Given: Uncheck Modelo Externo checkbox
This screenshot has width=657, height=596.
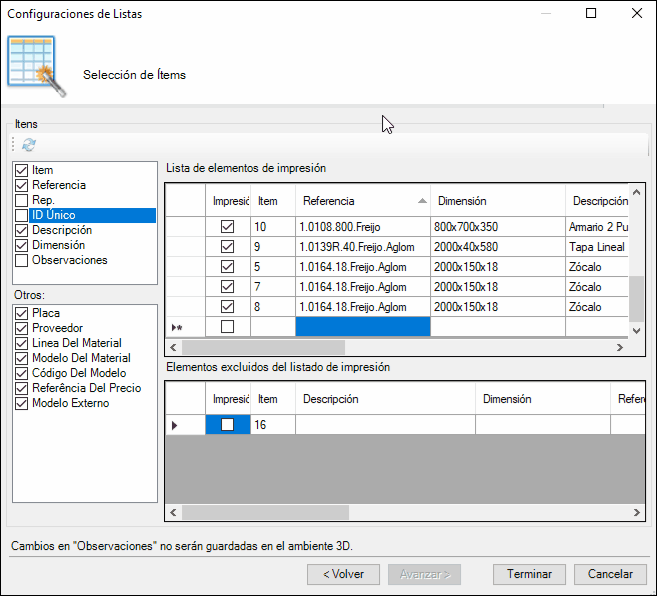Looking at the screenshot, I should (x=21, y=403).
